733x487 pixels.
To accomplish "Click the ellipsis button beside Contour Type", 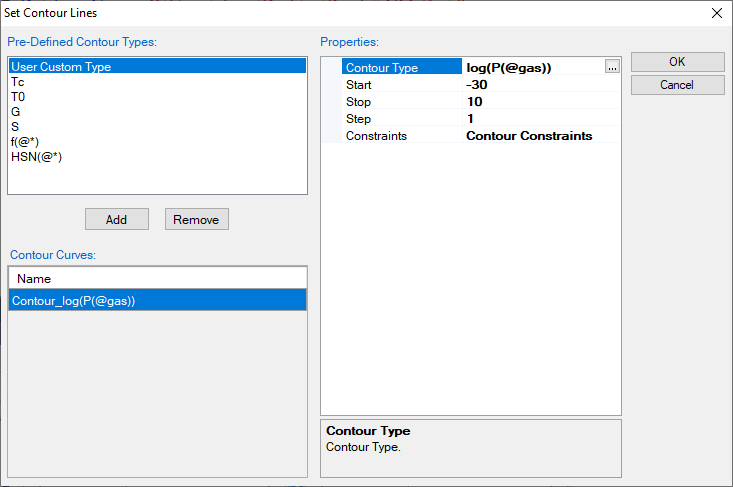I will (612, 67).
